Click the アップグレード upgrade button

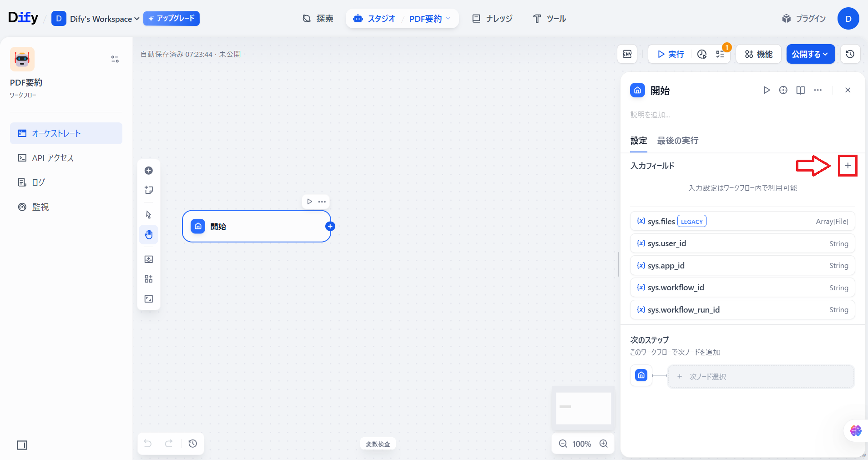[x=172, y=18]
